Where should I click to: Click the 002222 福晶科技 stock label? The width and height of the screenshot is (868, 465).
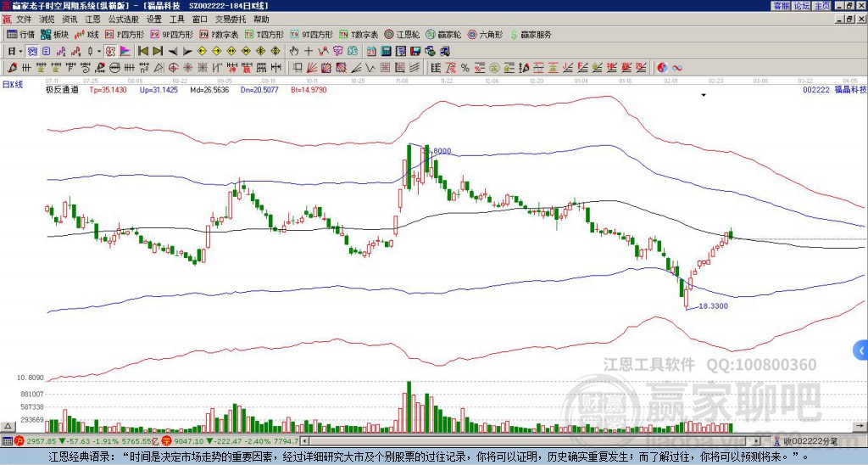835,89
